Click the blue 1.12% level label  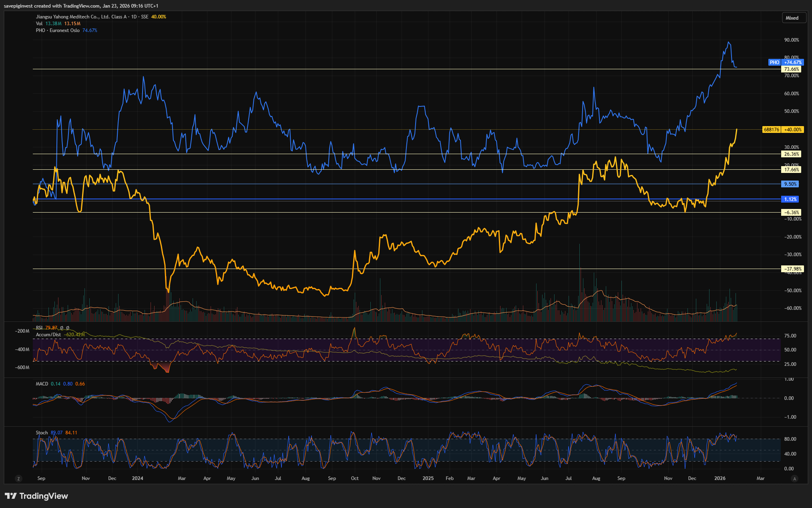(790, 199)
